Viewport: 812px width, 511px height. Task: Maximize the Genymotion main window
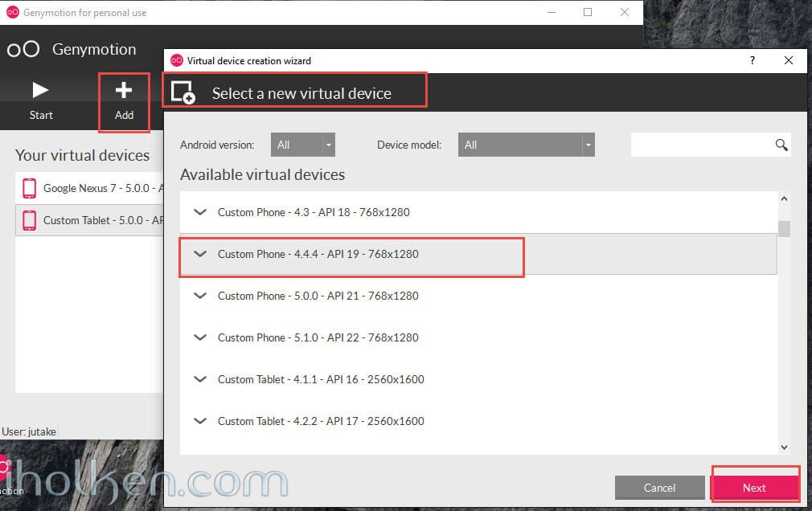[588, 12]
